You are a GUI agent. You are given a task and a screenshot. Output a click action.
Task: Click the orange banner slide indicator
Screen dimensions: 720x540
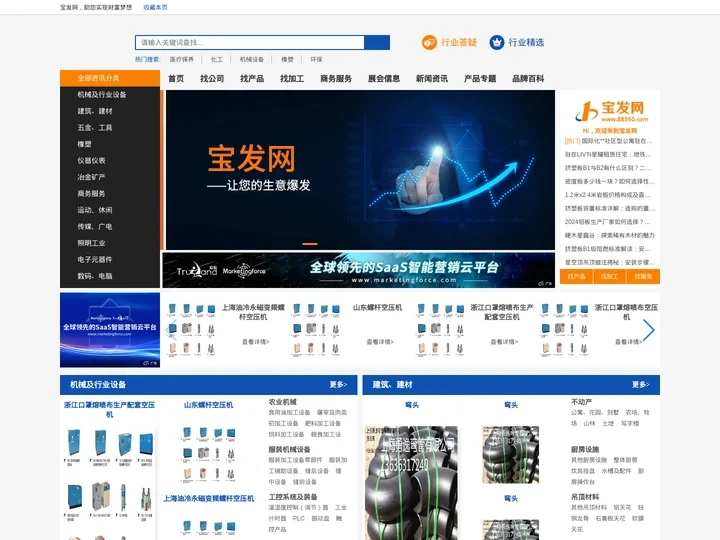pos(310,244)
